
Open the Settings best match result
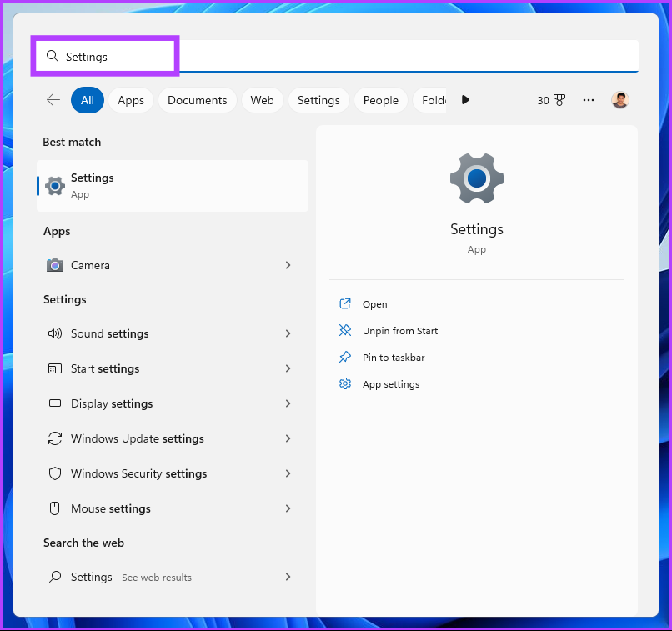tap(172, 185)
